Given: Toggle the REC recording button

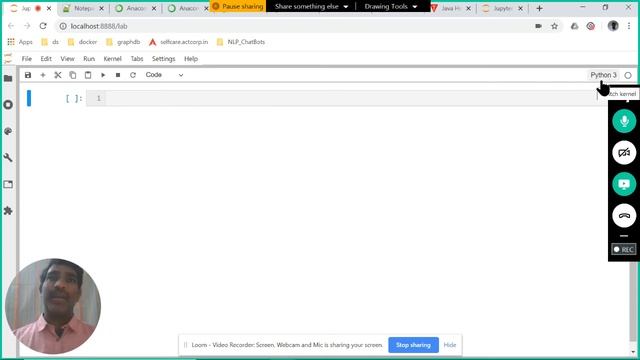Looking at the screenshot, I should coord(624,249).
